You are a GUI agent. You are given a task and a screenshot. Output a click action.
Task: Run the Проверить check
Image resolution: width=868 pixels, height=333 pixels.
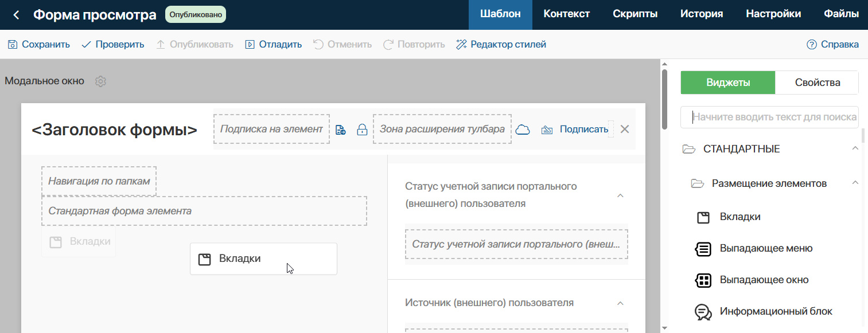pyautogui.click(x=113, y=44)
